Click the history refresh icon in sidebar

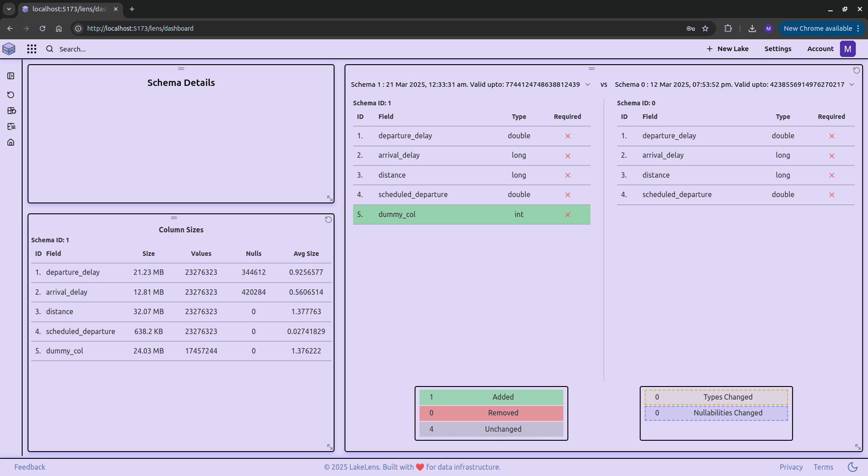(11, 95)
